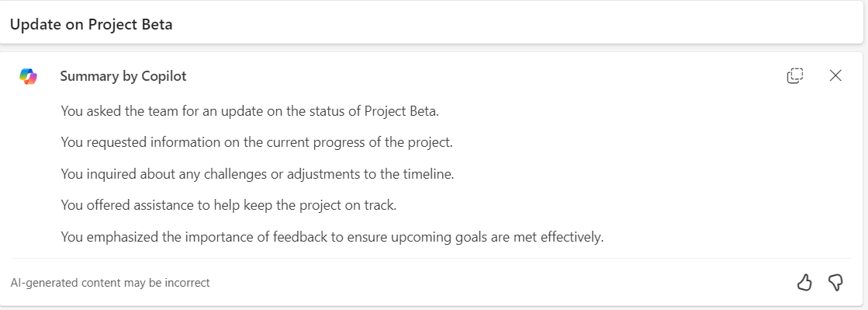
Task: Click 'Project Beta' in the first summary line
Action: tap(401, 111)
